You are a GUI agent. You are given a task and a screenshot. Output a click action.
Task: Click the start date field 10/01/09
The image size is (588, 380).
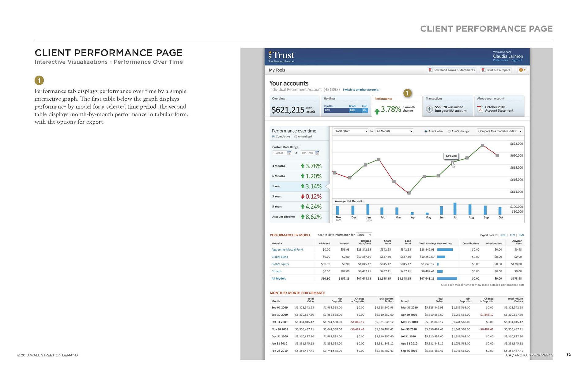pos(279,153)
